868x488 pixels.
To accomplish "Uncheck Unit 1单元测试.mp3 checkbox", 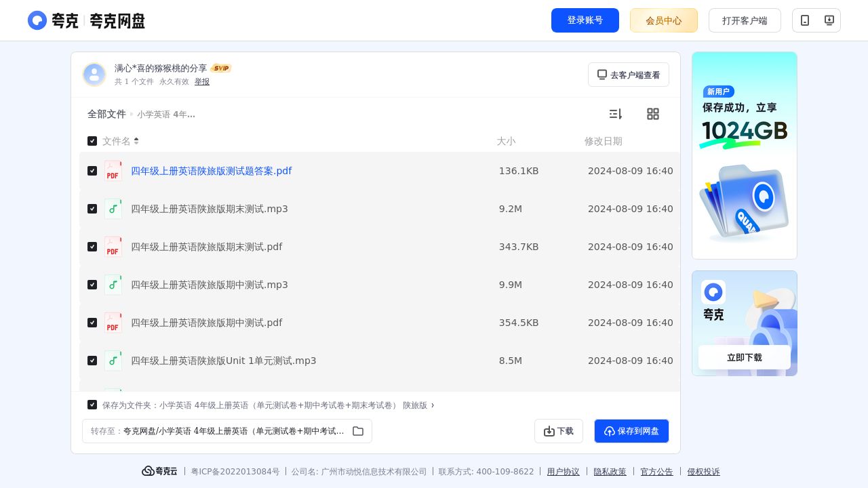I will coord(92,361).
